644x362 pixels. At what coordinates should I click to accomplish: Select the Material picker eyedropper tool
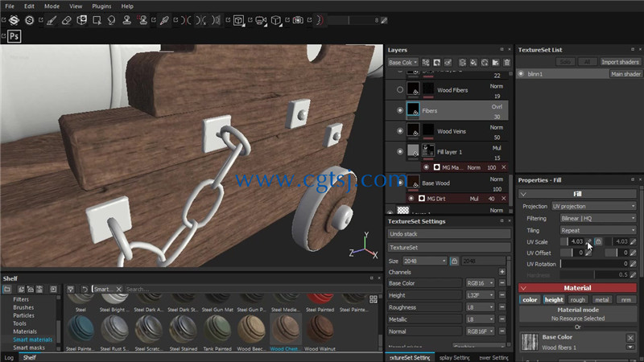click(164, 20)
